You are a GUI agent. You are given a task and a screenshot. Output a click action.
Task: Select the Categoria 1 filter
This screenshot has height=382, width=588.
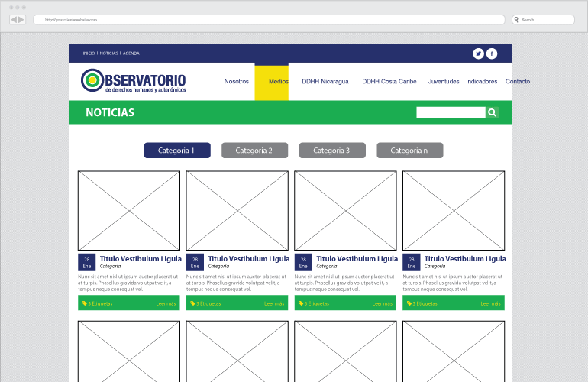177,151
